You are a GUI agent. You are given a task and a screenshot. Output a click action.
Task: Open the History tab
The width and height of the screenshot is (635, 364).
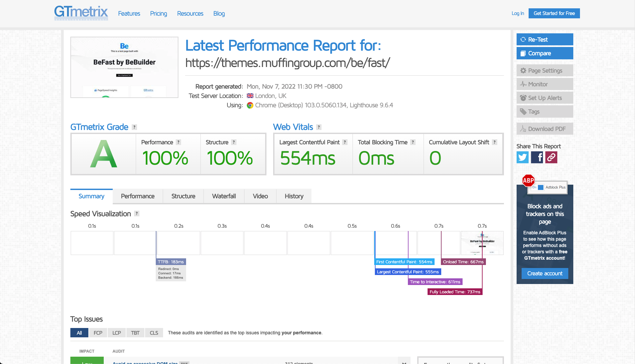coord(294,196)
